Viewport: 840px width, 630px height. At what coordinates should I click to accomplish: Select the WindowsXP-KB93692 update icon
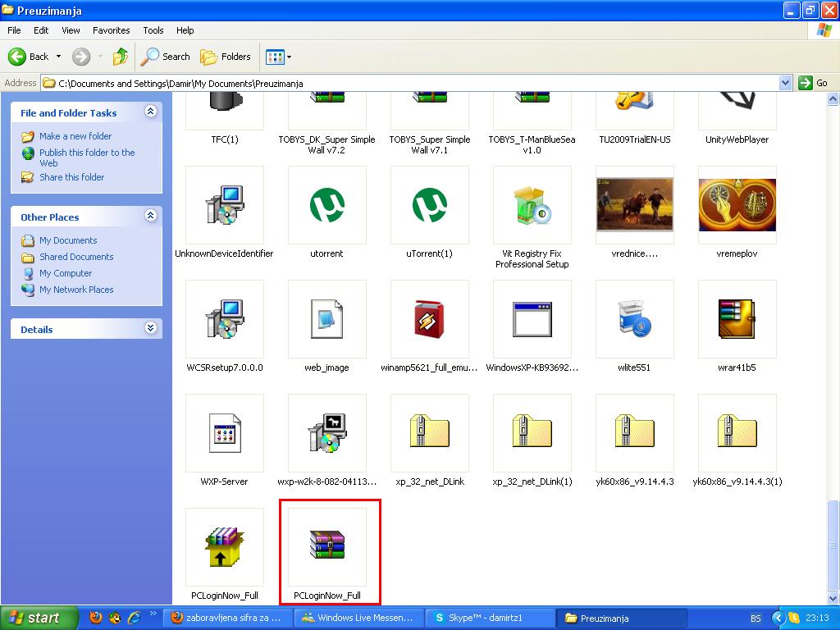coord(532,319)
